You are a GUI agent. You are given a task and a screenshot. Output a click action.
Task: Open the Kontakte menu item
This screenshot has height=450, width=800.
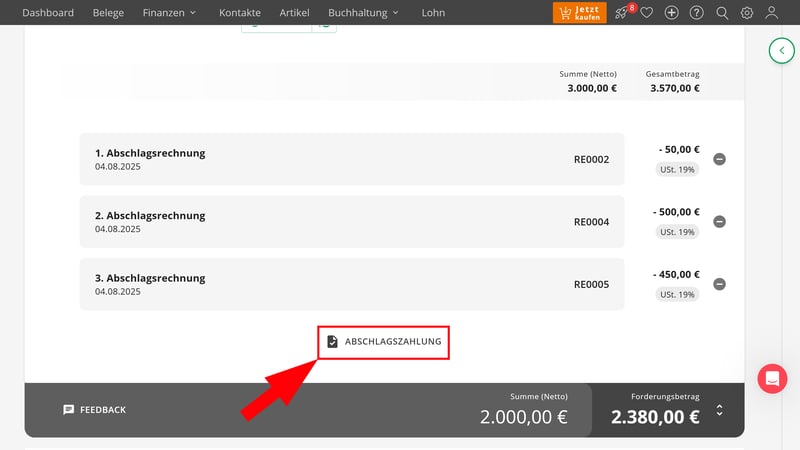coord(240,13)
